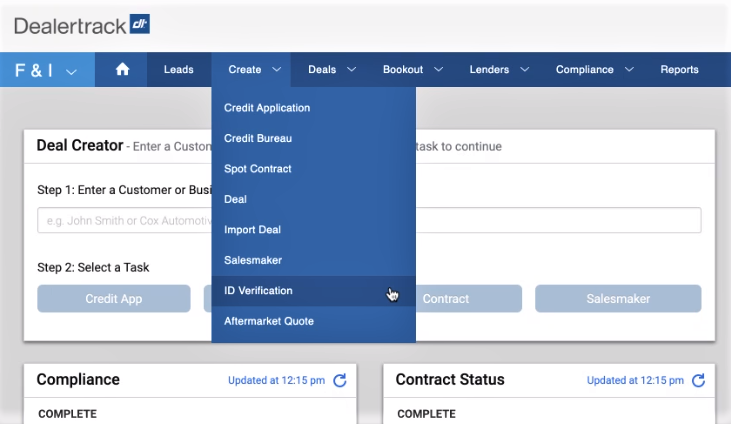The height and width of the screenshot is (424, 731).
Task: Click the Dealertrack logo
Action: (x=82, y=25)
